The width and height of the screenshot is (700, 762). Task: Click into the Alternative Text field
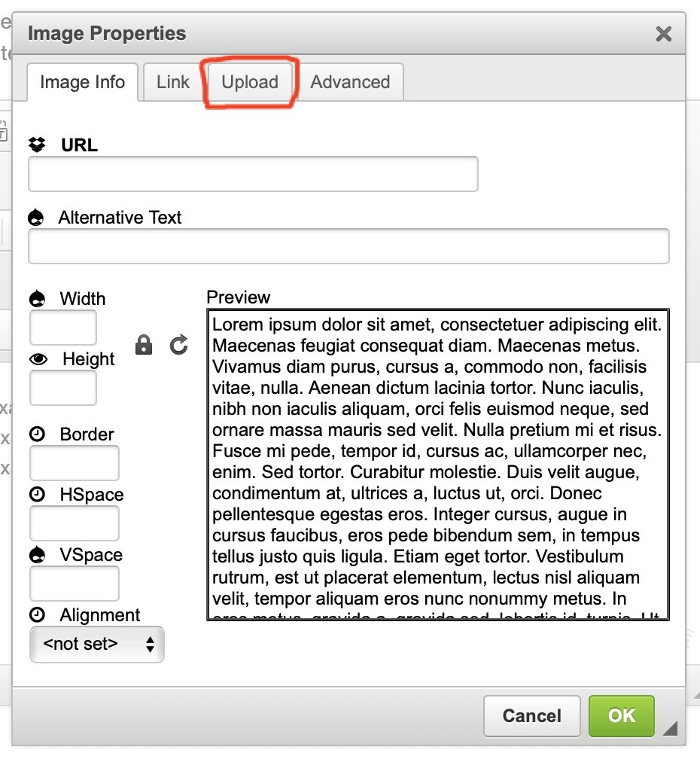click(x=348, y=246)
